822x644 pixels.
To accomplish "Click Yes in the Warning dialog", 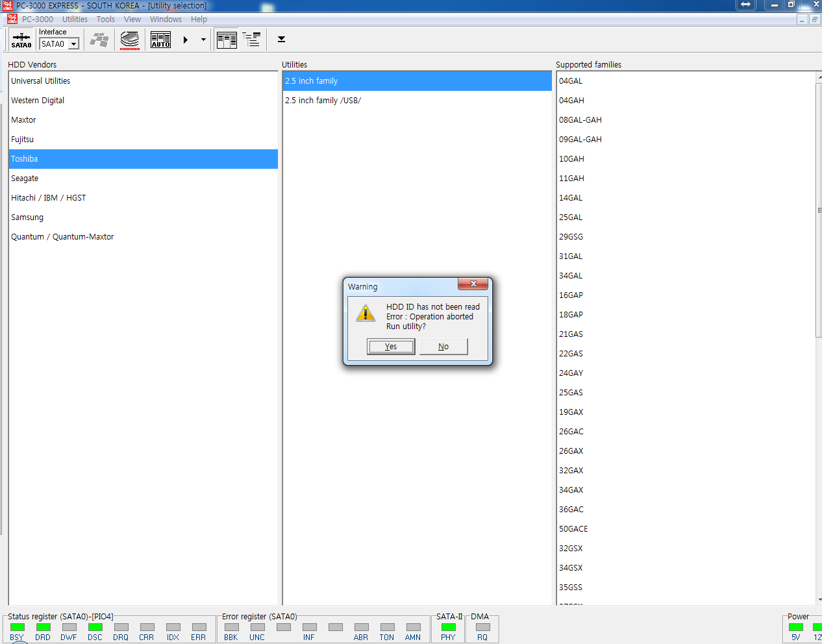I will tap(391, 347).
